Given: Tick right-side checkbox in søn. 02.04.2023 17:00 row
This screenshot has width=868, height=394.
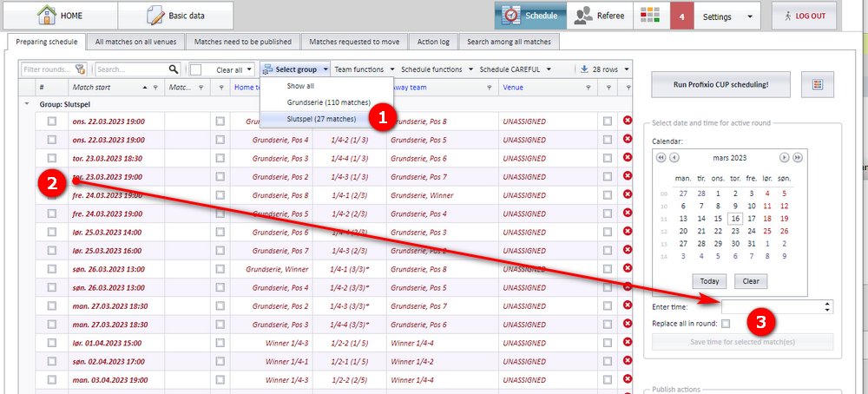Looking at the screenshot, I should pos(608,361).
